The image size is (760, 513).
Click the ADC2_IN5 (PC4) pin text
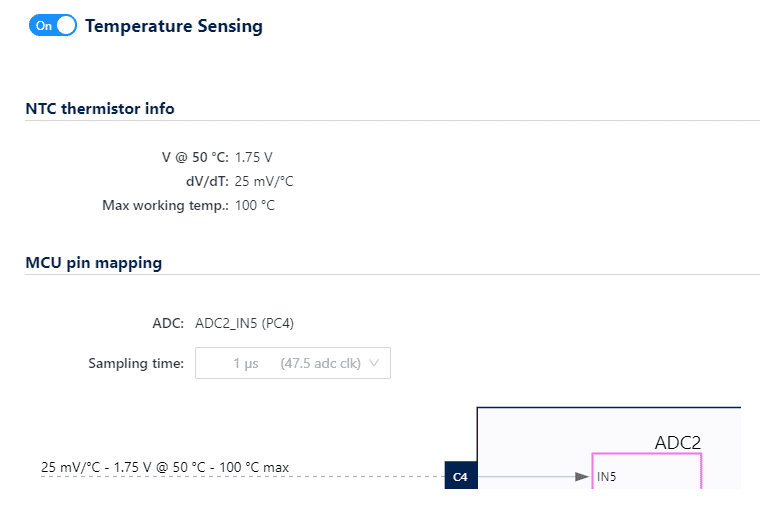tap(244, 323)
